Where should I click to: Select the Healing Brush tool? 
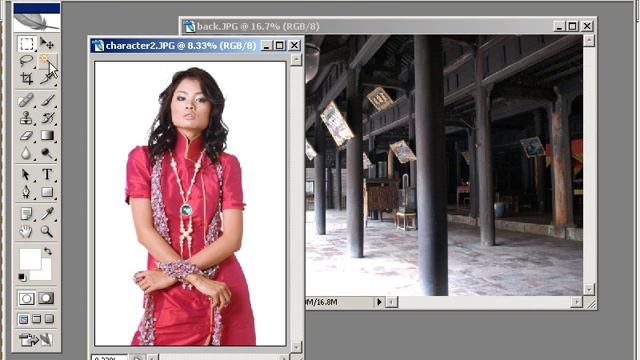pos(26,100)
